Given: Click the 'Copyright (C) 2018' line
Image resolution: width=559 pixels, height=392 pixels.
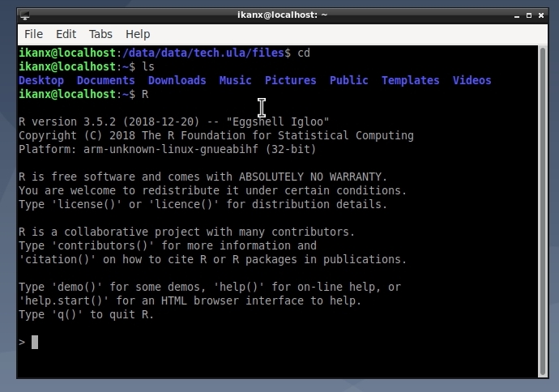Looking at the screenshot, I should point(216,135).
